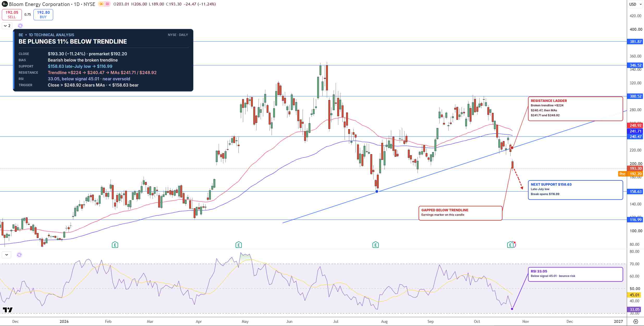The image size is (644, 326).
Task: Click the May earnings E marker
Action: 238,245
